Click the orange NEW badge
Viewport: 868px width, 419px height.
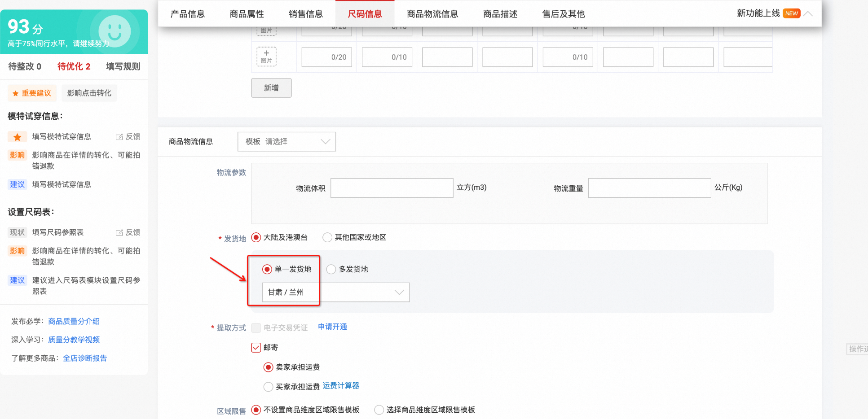click(x=791, y=13)
